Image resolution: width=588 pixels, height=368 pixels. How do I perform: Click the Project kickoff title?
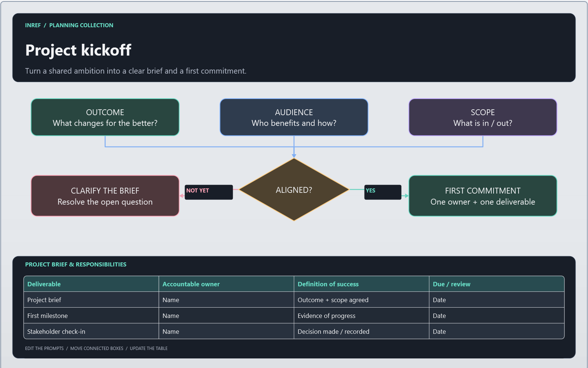[x=78, y=50]
